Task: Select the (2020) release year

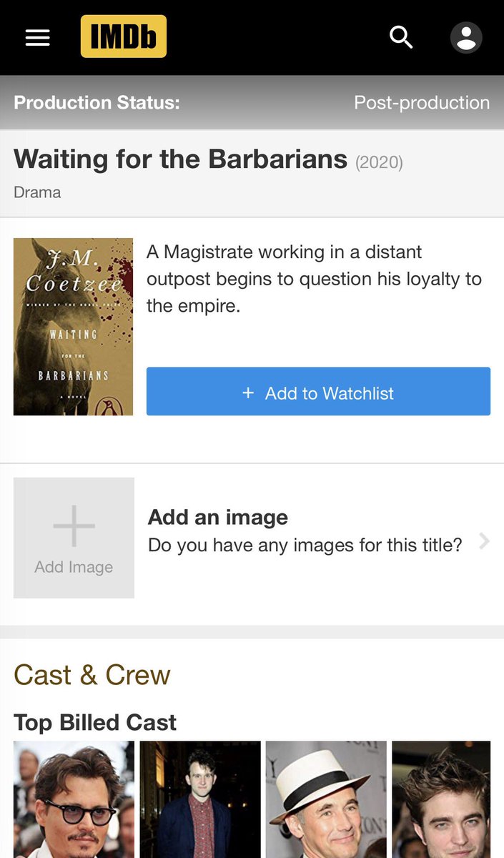Action: [x=379, y=162]
